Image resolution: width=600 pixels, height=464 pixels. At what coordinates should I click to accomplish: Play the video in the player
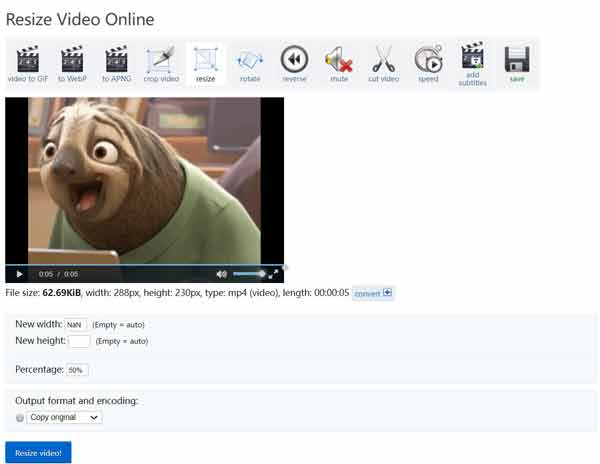click(19, 274)
